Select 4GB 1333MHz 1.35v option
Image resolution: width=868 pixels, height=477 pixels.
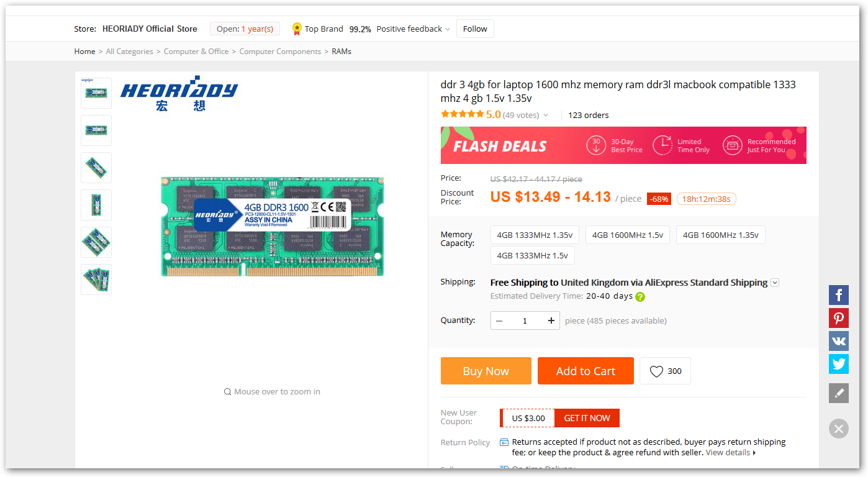coord(535,235)
